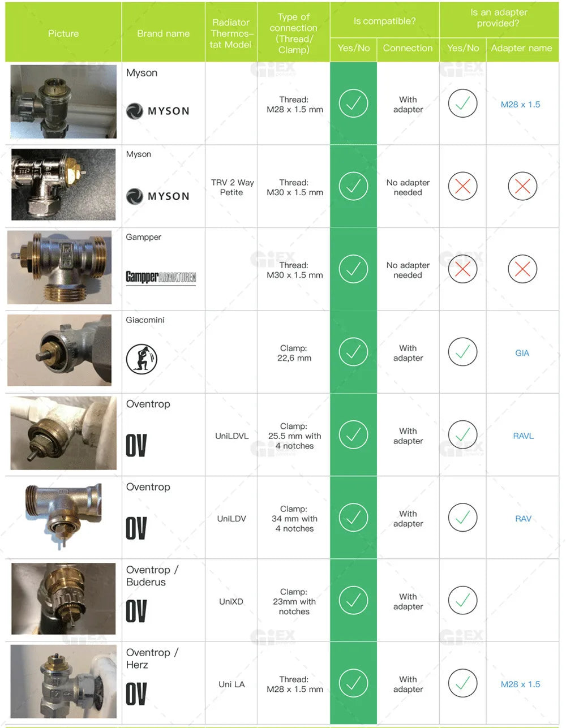Open the RAVL adapter link
Image resolution: width=566 pixels, height=728 pixels.
click(523, 436)
